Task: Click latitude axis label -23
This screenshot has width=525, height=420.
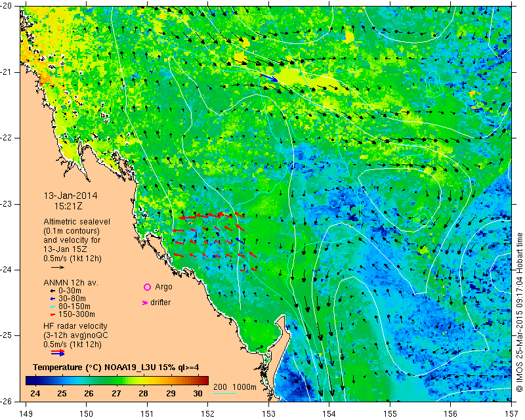Action: click(7, 204)
